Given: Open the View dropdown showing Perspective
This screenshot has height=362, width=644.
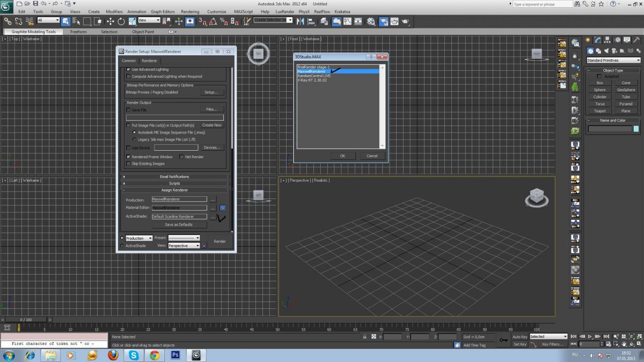Looking at the screenshot, I should [184, 246].
